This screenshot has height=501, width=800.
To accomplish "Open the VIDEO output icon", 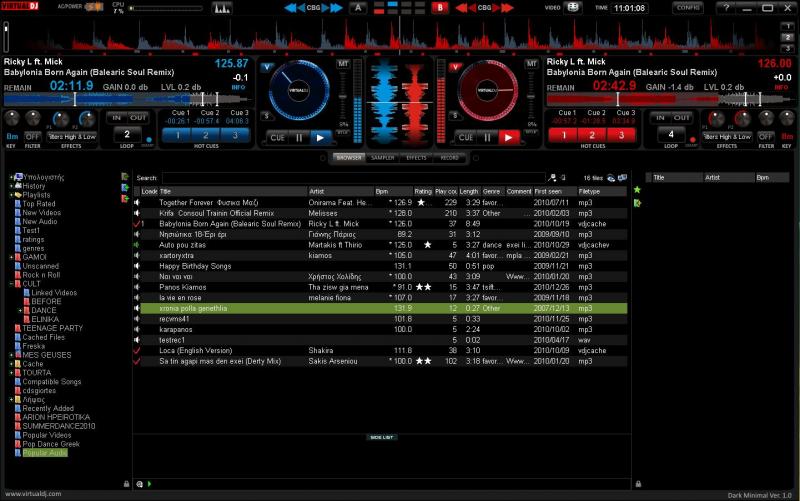I will pyautogui.click(x=572, y=8).
